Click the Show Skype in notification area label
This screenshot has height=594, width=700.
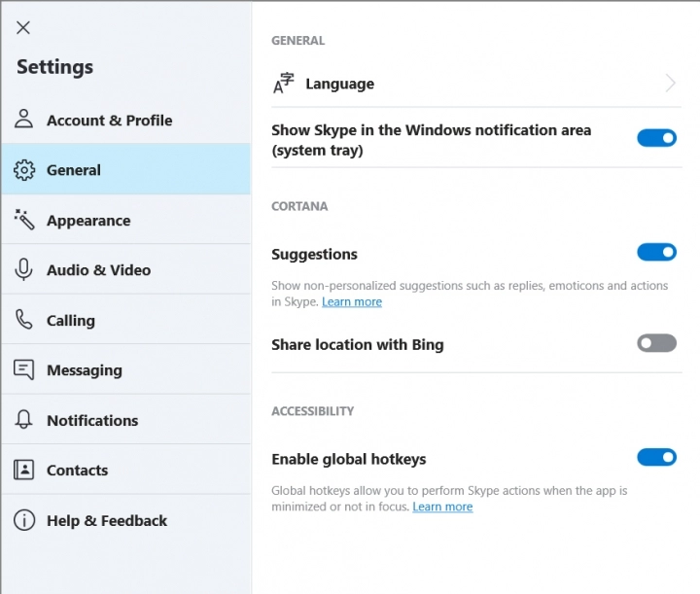[432, 140]
